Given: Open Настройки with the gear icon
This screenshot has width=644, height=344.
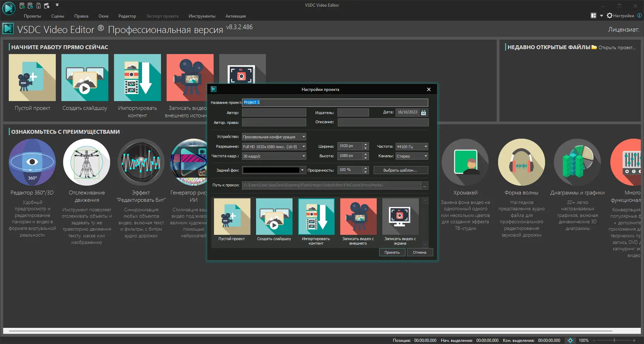Looking at the screenshot, I should [620, 16].
